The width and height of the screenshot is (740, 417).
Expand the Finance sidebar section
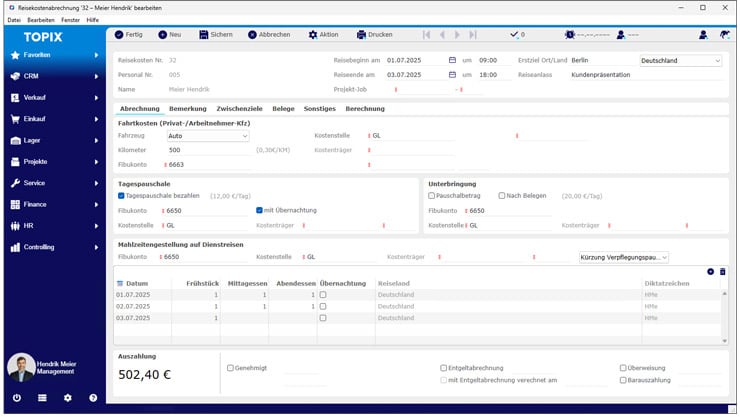point(55,204)
